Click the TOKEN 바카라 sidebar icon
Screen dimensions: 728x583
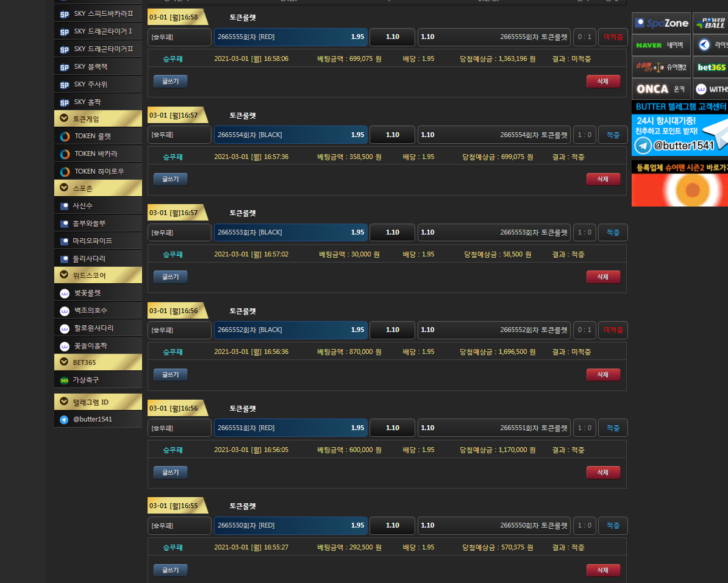click(65, 154)
